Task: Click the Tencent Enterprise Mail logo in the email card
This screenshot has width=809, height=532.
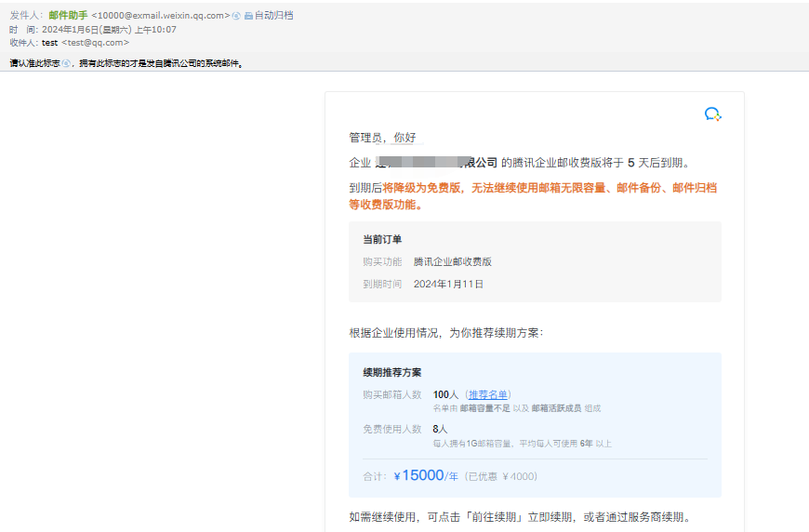Action: 712,114
